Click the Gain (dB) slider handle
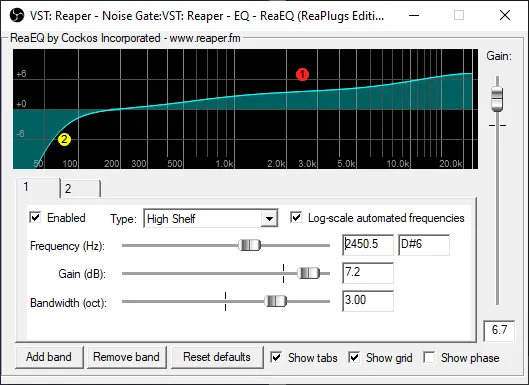529x385 pixels. pos(308,273)
